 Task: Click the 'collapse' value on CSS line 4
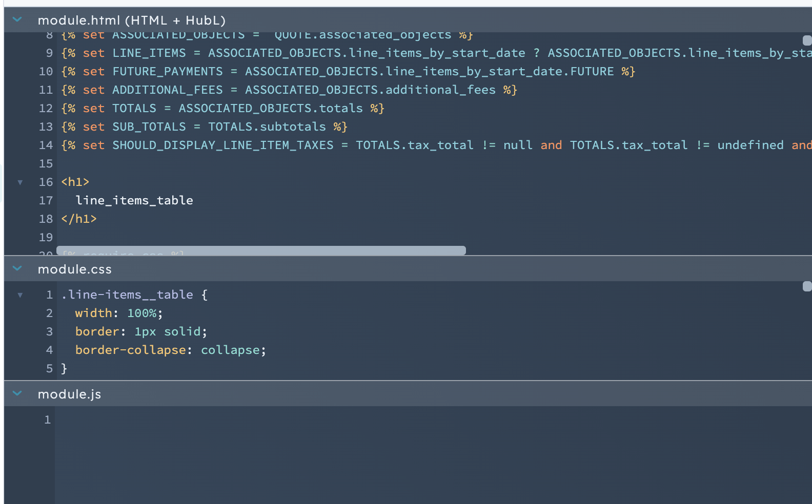pyautogui.click(x=230, y=350)
